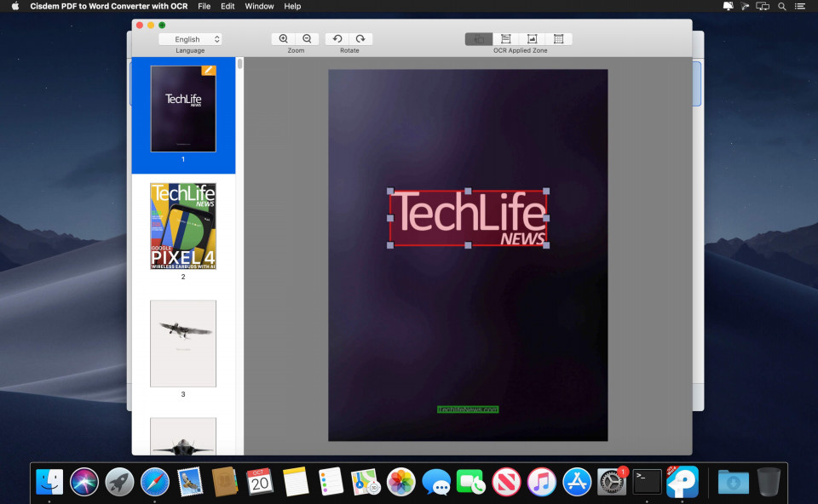Open Reminders from the Dock
818x504 pixels.
click(x=331, y=482)
